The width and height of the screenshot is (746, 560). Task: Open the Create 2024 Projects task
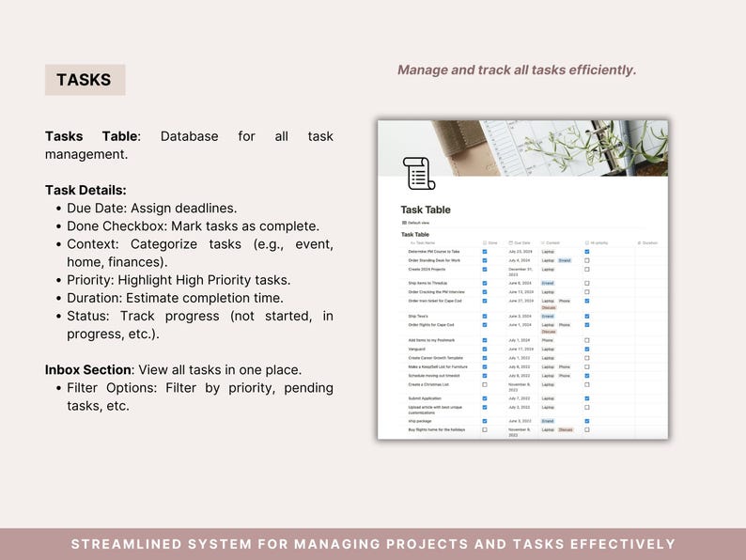click(x=427, y=270)
